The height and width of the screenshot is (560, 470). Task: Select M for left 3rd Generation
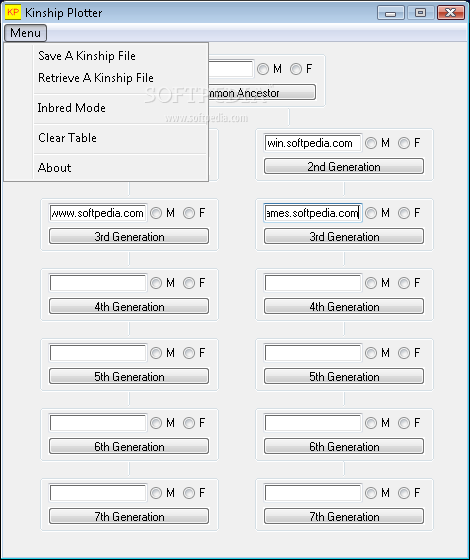click(156, 213)
